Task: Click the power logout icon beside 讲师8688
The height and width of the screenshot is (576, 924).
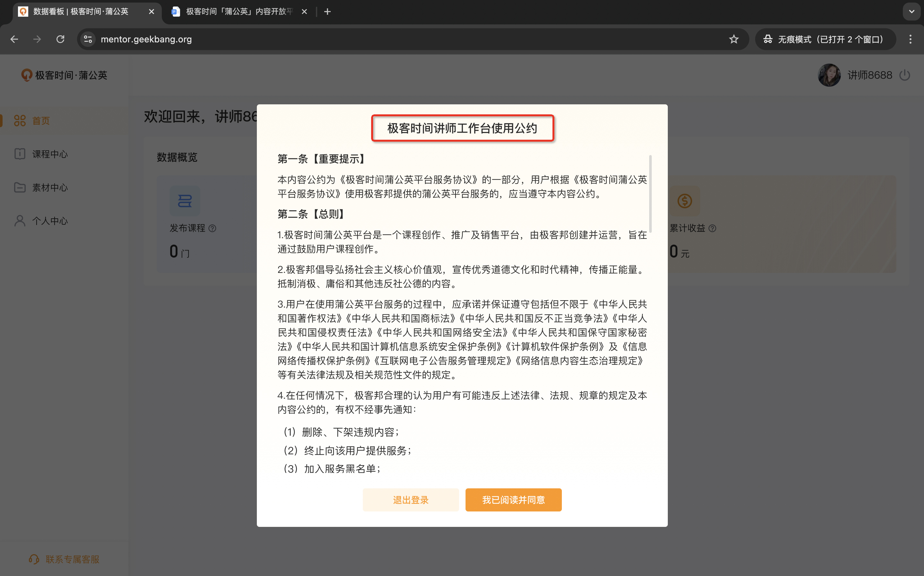Action: click(904, 75)
